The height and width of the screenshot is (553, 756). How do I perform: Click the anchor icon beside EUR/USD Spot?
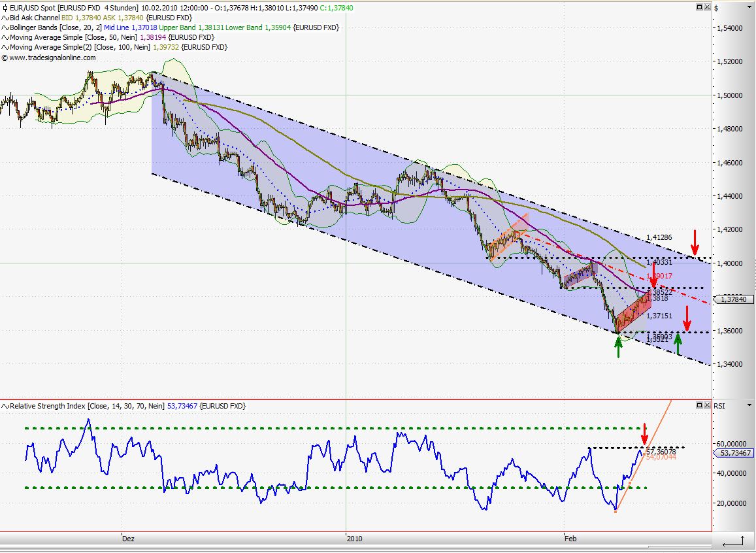[x=4, y=8]
